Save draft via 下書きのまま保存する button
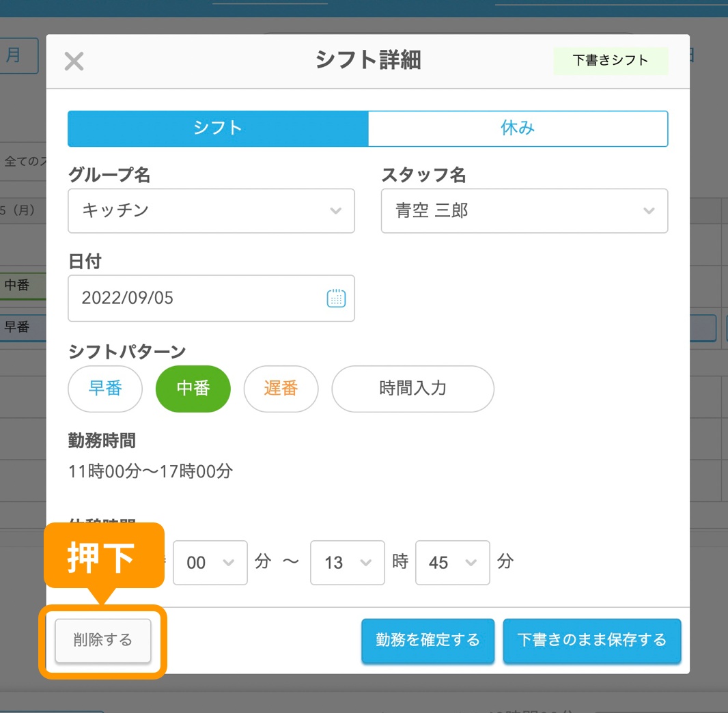 click(591, 641)
